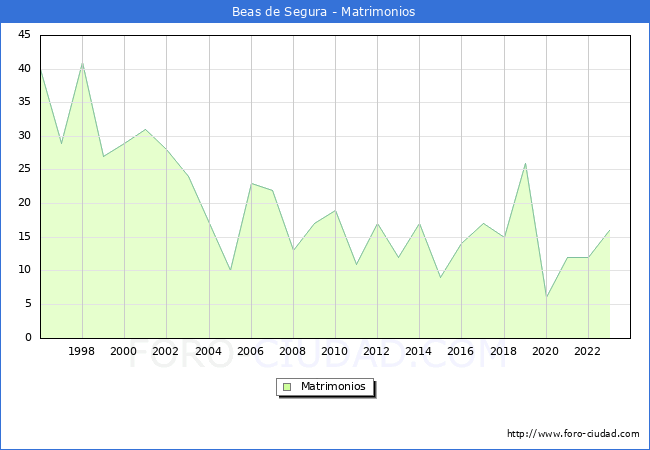Click the 2012 x-axis label

tap(376, 351)
